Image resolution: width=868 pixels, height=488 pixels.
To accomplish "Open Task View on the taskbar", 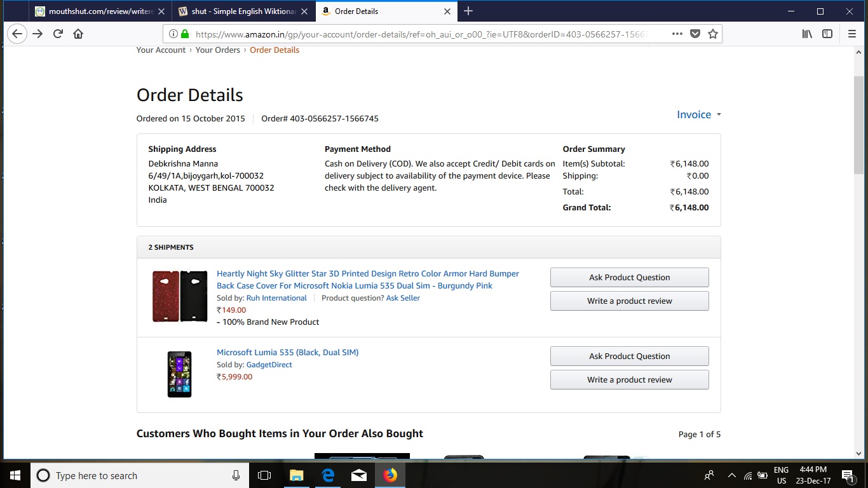I will click(x=264, y=475).
